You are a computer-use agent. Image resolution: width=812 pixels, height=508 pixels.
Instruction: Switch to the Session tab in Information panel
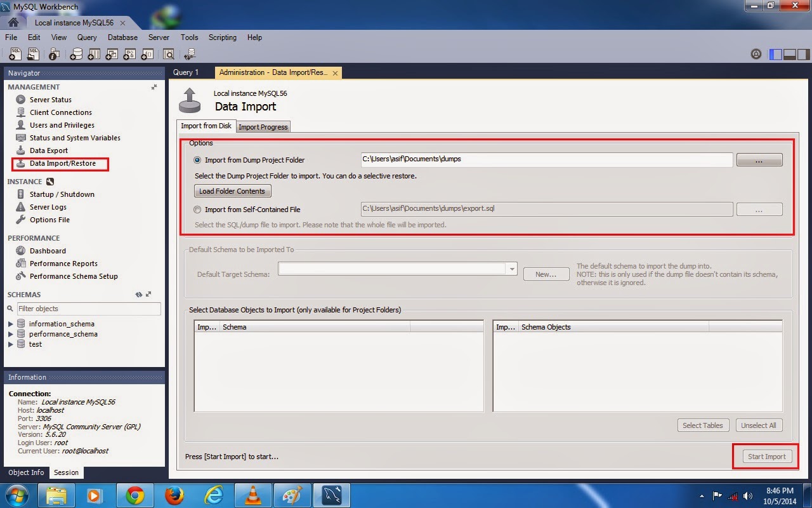coord(66,472)
